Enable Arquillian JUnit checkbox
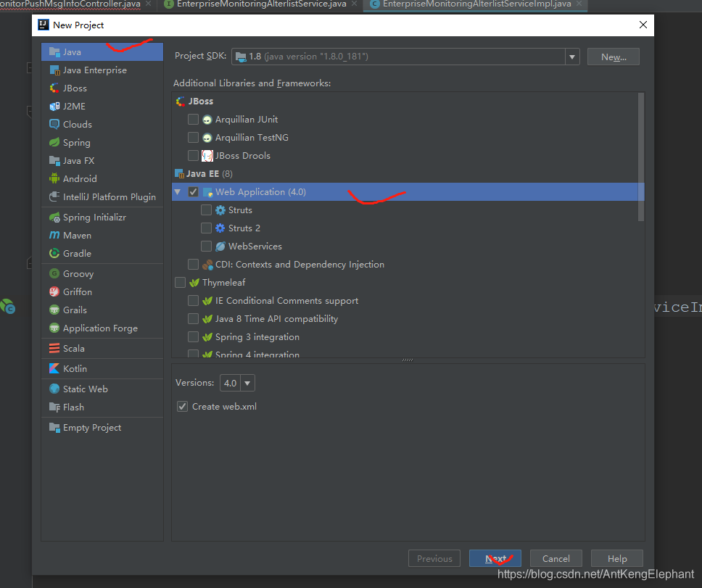This screenshot has width=702, height=588. [x=193, y=120]
